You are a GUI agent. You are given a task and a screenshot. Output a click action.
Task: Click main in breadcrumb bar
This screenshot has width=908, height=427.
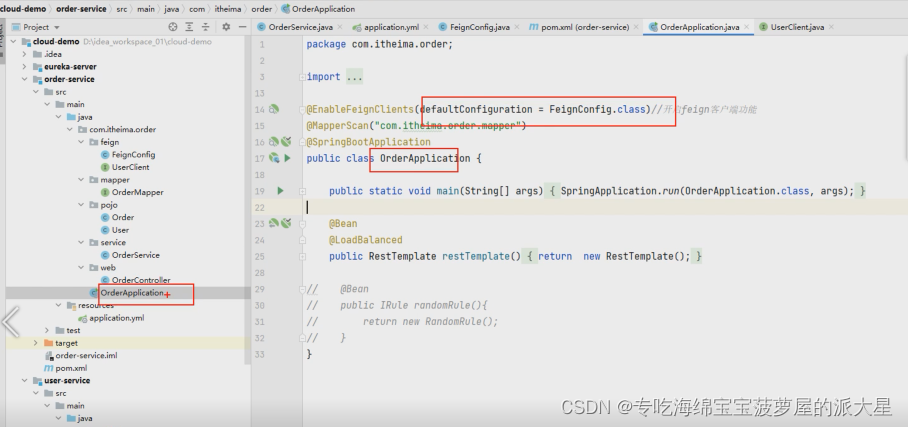tap(146, 9)
